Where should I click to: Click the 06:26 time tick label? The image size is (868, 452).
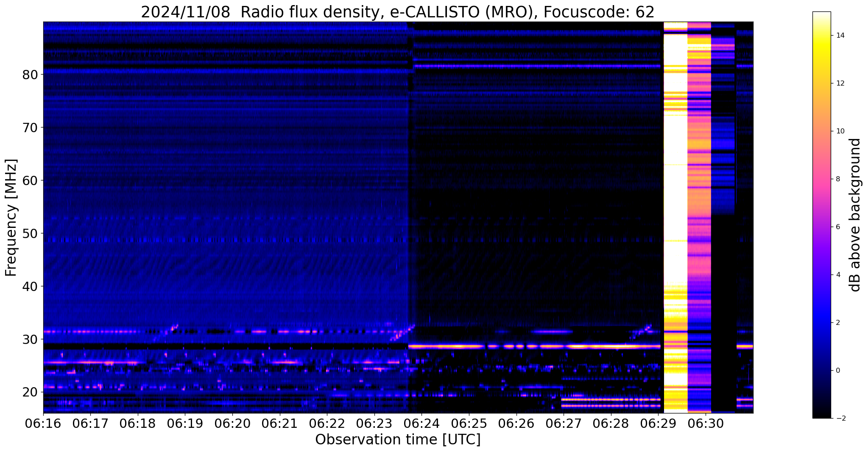click(516, 423)
